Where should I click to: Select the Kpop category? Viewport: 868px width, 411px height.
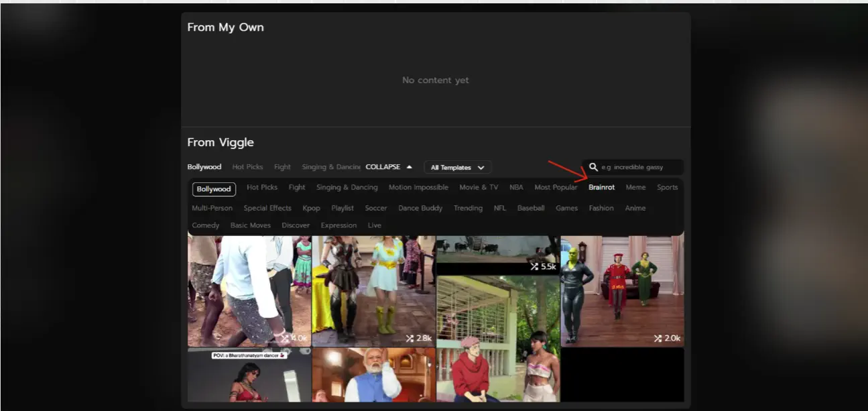[311, 208]
